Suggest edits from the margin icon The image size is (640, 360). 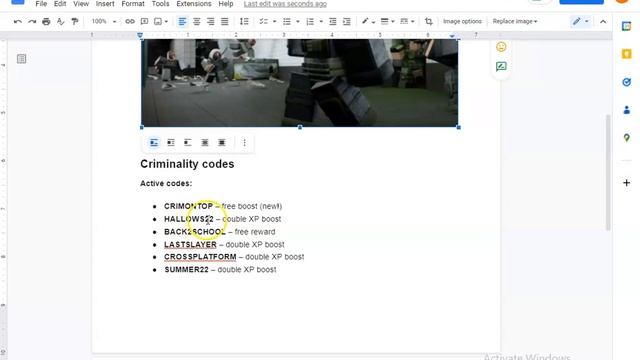pyautogui.click(x=501, y=67)
